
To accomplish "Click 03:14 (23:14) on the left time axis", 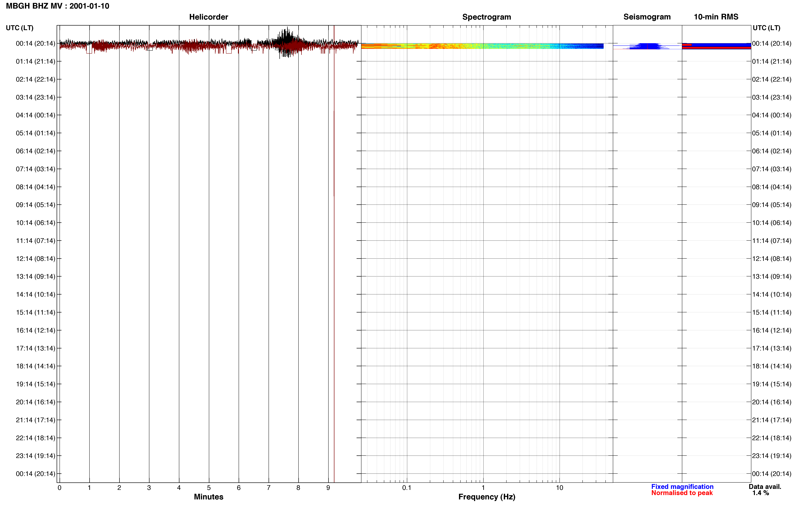I will point(35,97).
